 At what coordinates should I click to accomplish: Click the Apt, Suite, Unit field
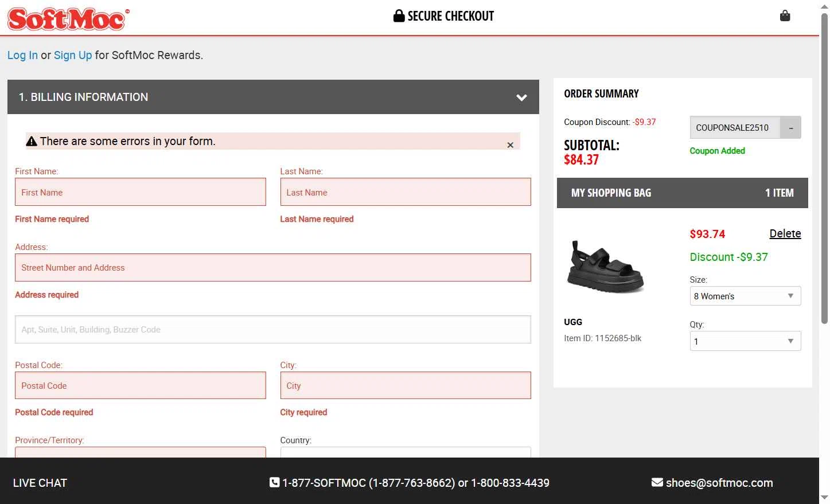(273, 330)
